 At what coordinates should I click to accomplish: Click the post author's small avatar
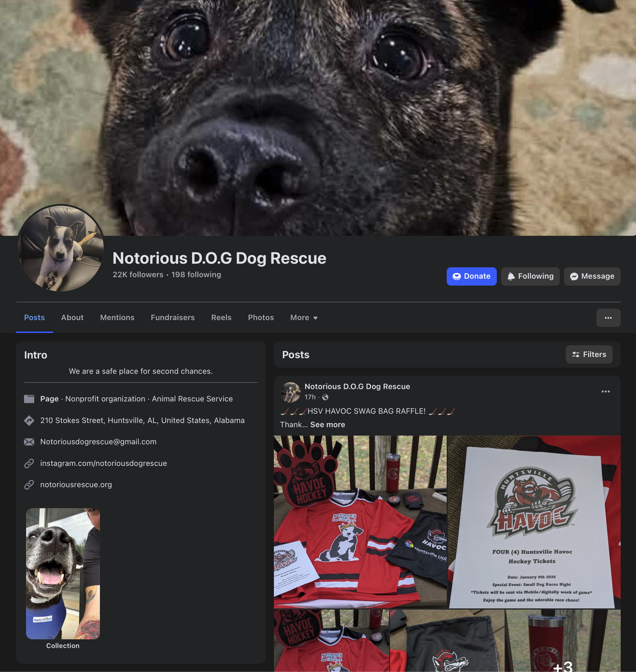click(290, 392)
